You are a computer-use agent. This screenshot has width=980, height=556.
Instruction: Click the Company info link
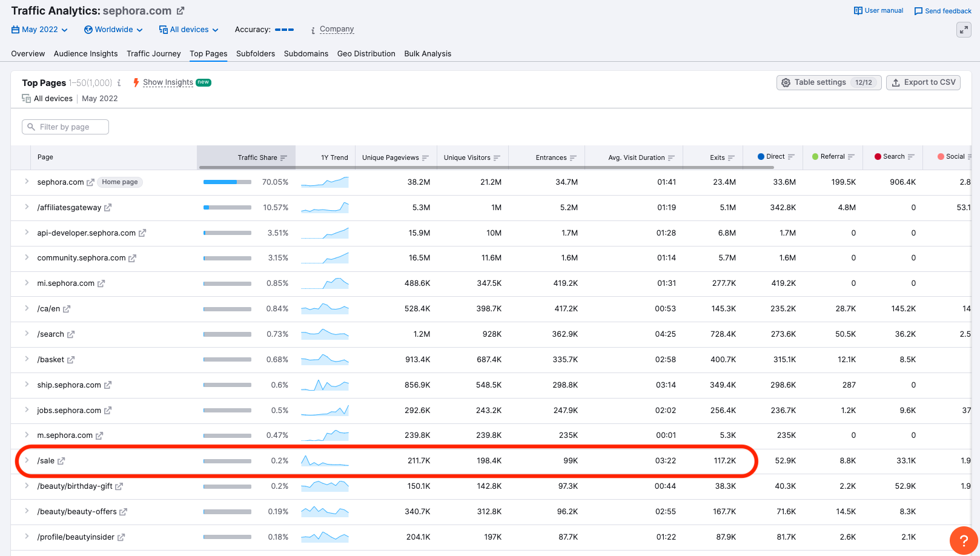coord(337,29)
